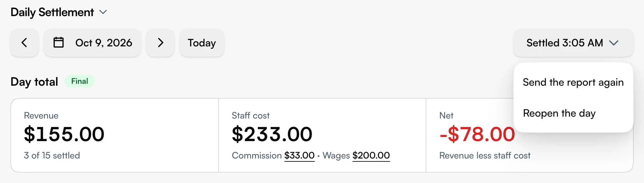Jump to Today

pyautogui.click(x=202, y=43)
